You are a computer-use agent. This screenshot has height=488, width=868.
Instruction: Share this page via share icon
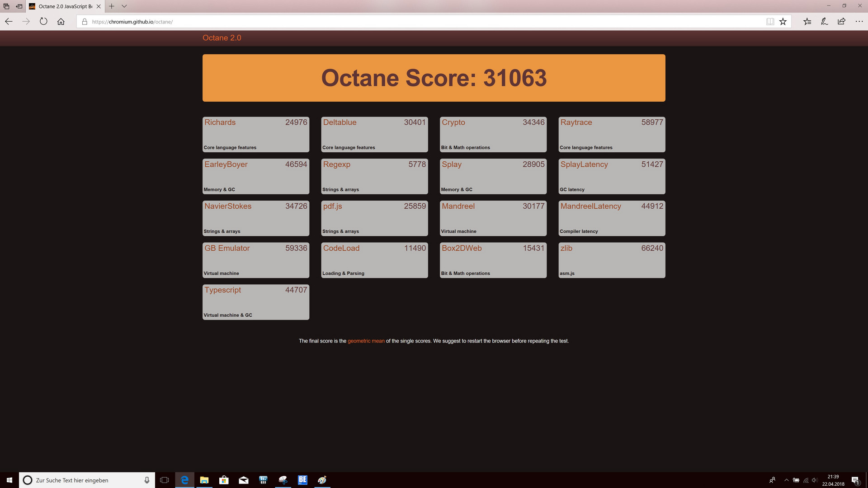[841, 21]
